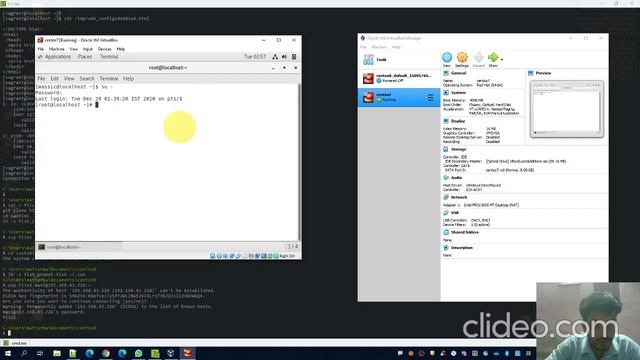Open the Chrome icon on the taskbar
640x360 pixels.
pos(106,353)
